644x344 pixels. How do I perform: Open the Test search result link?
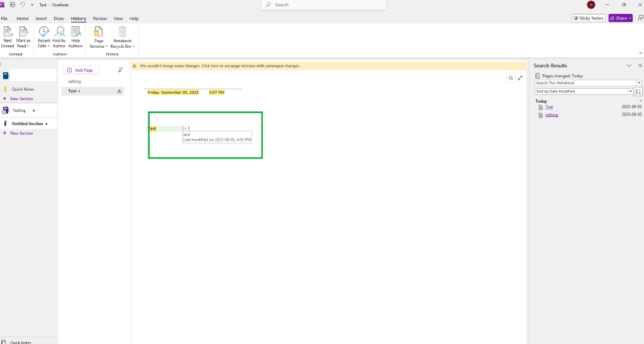tap(549, 107)
